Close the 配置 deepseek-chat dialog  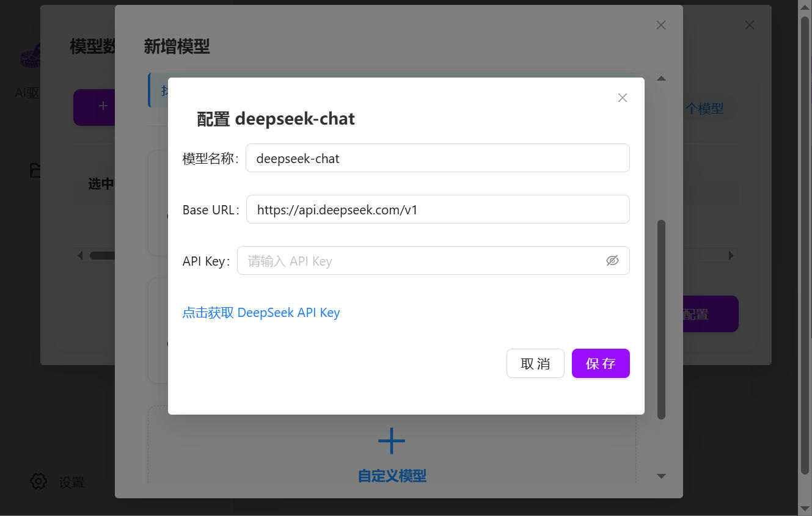622,98
